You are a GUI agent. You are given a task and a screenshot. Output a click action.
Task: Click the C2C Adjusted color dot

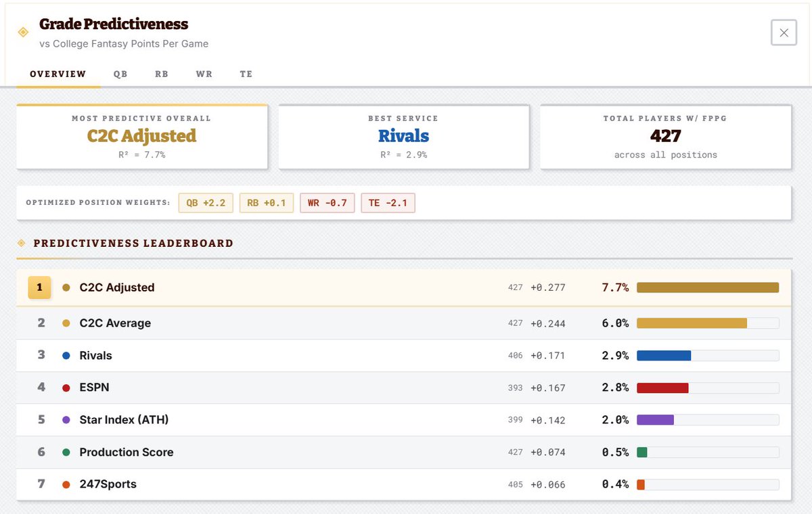point(66,287)
